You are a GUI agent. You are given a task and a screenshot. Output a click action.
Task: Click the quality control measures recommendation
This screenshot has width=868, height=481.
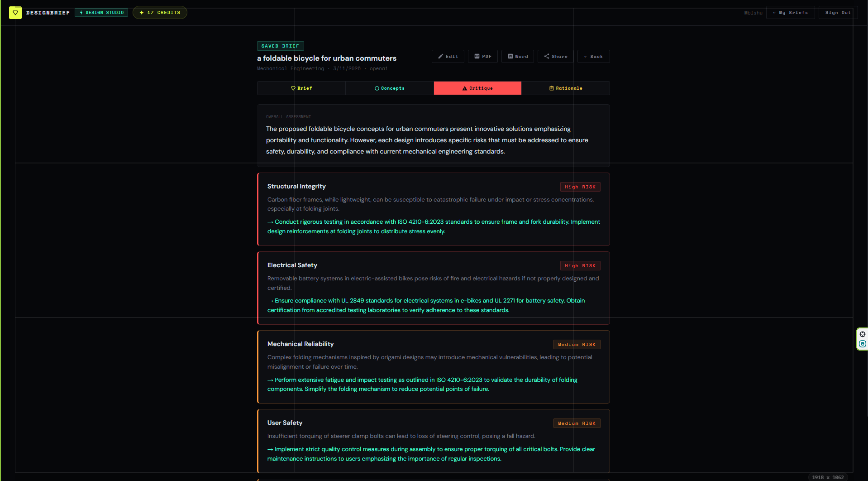[x=431, y=454]
